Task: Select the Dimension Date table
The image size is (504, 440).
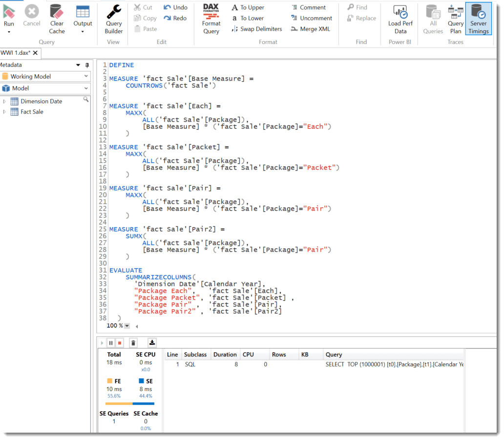Action: (x=41, y=101)
